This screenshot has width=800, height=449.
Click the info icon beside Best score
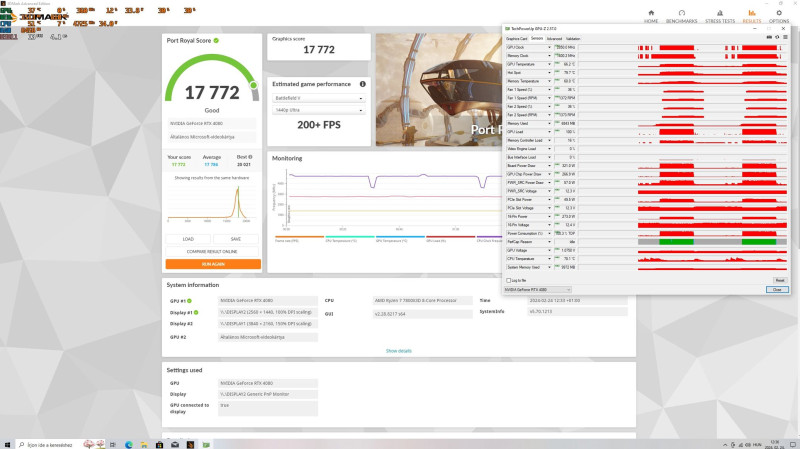coord(250,157)
